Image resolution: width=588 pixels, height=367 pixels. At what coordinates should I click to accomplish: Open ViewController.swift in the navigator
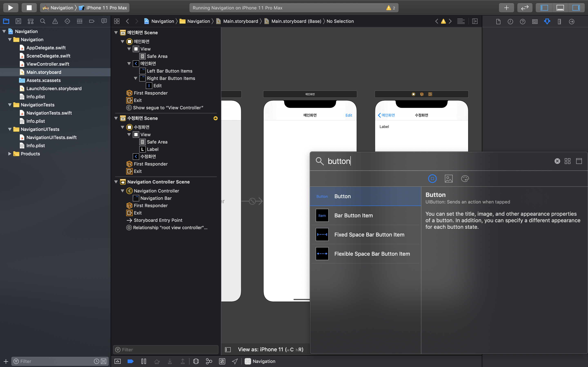48,64
